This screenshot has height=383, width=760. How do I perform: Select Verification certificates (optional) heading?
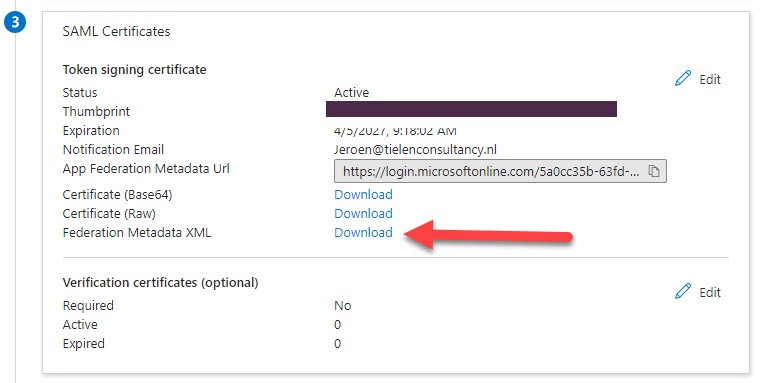pyautogui.click(x=160, y=283)
